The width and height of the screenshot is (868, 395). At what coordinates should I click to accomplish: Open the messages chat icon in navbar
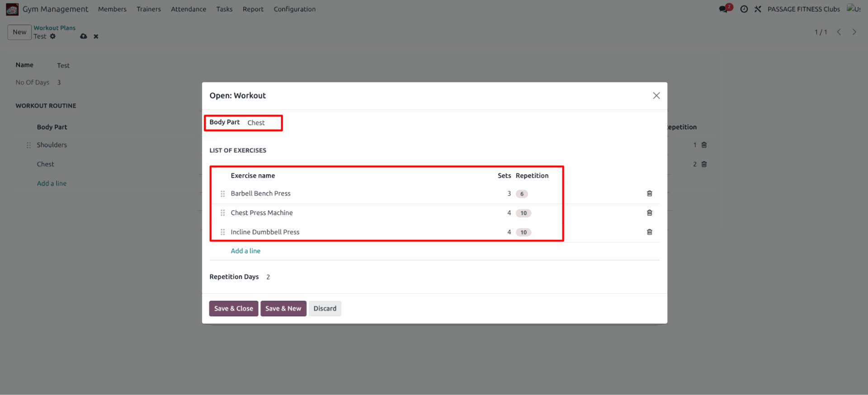[723, 9]
